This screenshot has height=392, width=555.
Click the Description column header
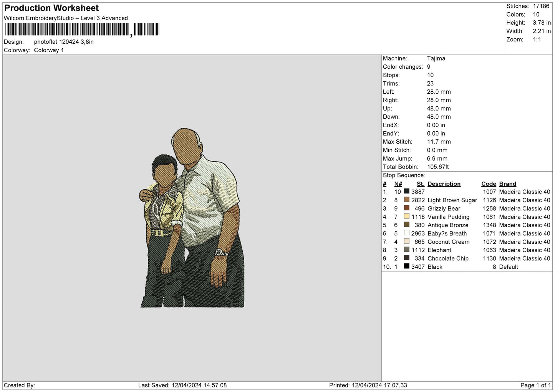(x=444, y=184)
